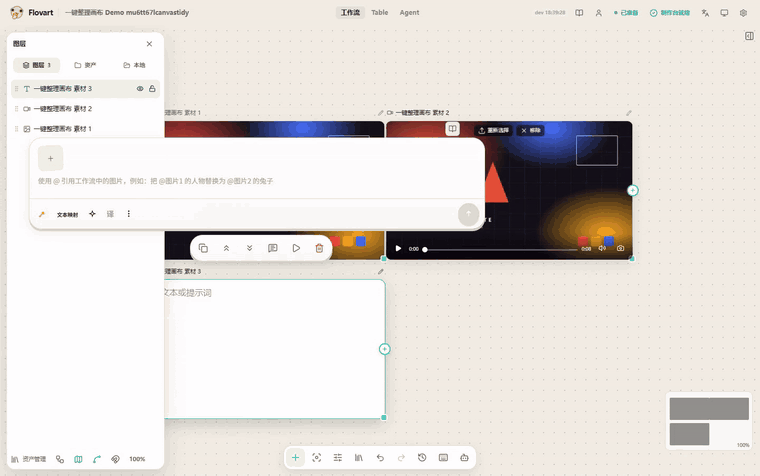The image size is (760, 476).
Task: Click the plus connector on video card
Action: pos(633,190)
